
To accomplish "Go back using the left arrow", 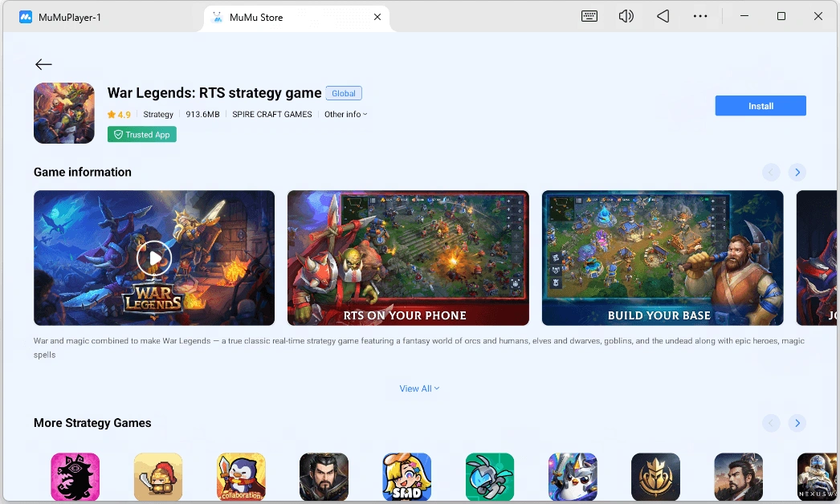I will click(x=43, y=64).
